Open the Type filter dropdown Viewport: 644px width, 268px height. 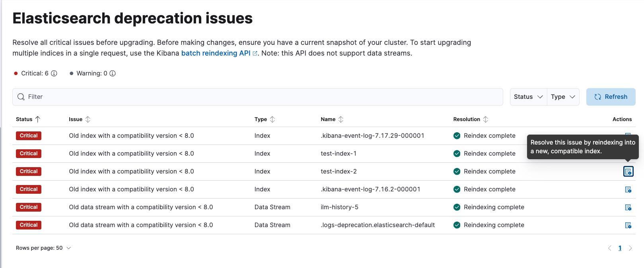(x=563, y=97)
